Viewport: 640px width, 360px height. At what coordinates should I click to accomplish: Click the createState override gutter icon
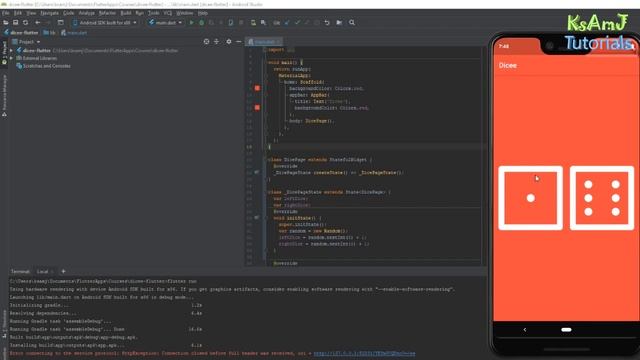tap(256, 172)
